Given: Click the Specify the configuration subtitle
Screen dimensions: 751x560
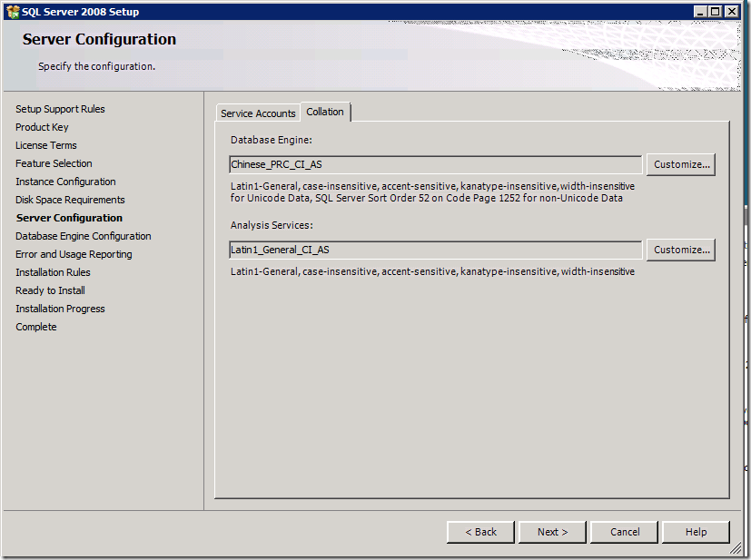Looking at the screenshot, I should click(x=97, y=66).
